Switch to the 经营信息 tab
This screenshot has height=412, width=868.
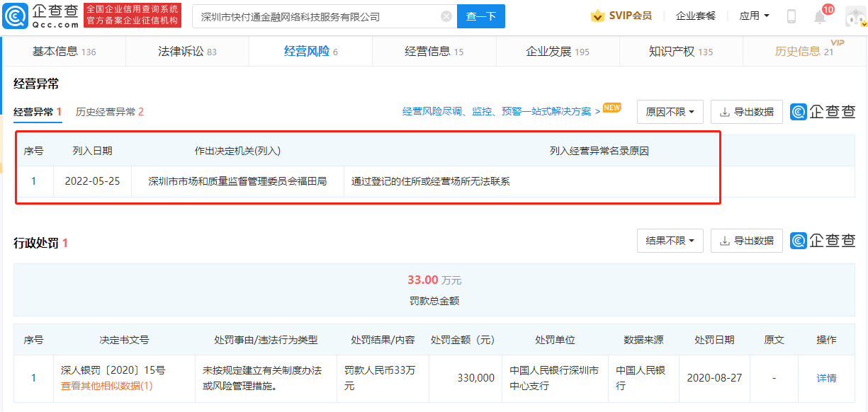tap(434, 51)
